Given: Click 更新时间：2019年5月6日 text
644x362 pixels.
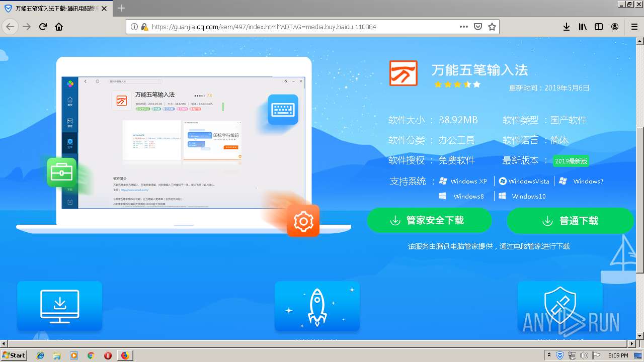Looking at the screenshot, I should (x=549, y=88).
